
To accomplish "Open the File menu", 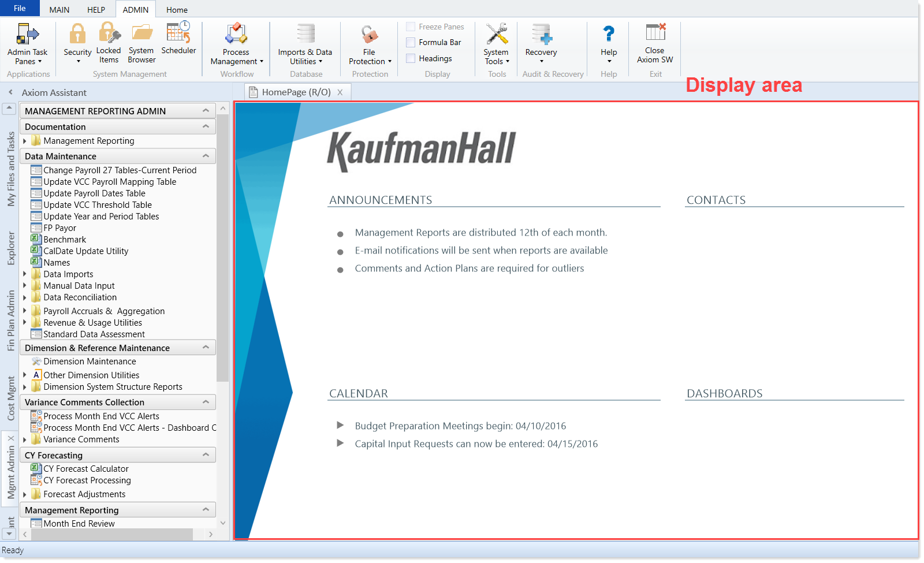I will point(20,8).
